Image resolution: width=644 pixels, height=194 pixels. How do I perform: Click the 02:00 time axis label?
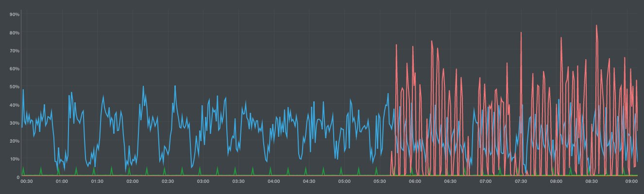pyautogui.click(x=132, y=181)
